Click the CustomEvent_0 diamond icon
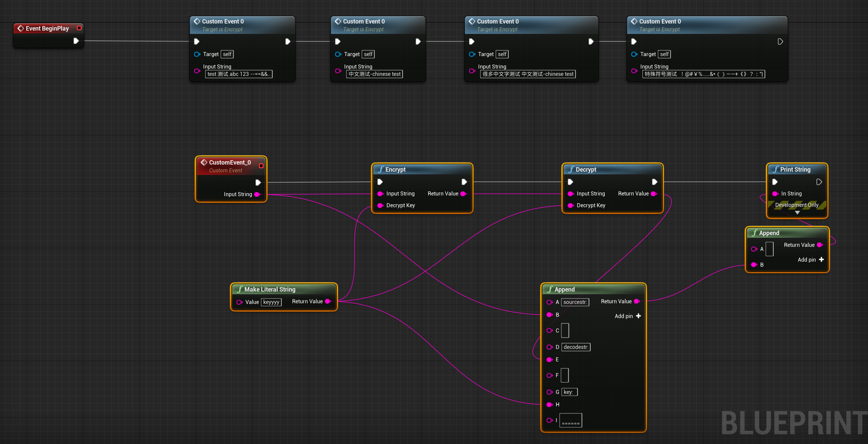The width and height of the screenshot is (868, 444). [204, 163]
